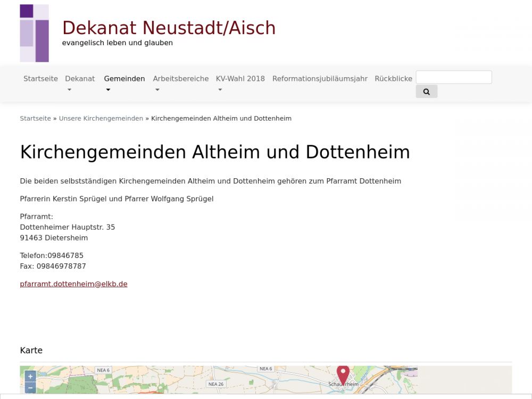Click the pfarramt.dottenheim@elkb.de email link
Image resolution: width=532 pixels, height=399 pixels.
(73, 284)
